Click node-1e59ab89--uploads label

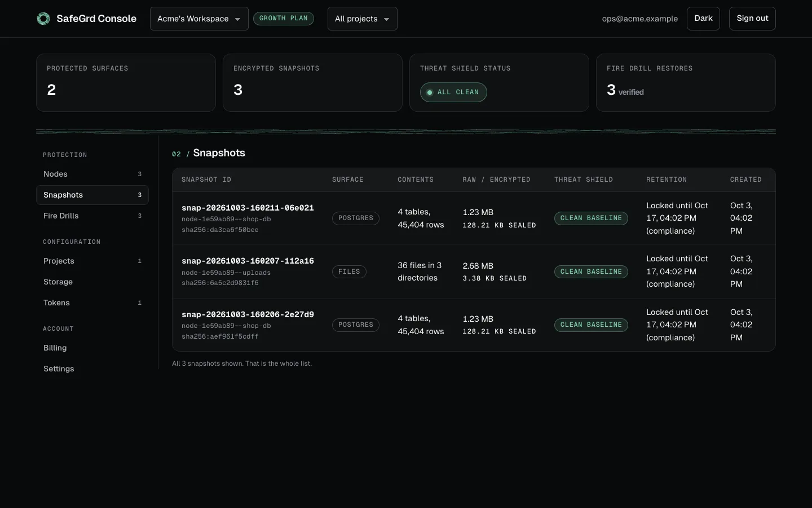tap(226, 273)
